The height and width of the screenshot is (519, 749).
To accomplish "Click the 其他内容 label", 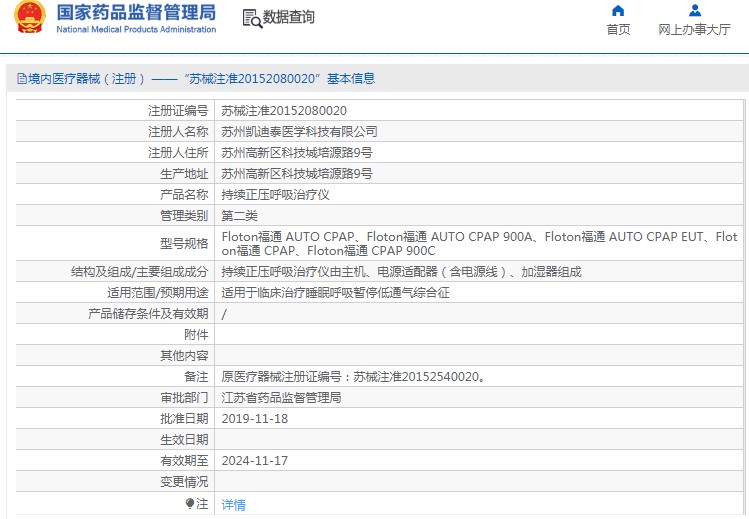I will tap(184, 356).
